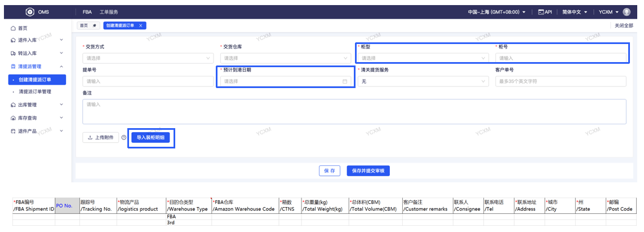Click the Post Code column header
Screen dimensions: 644x232
coord(620,205)
